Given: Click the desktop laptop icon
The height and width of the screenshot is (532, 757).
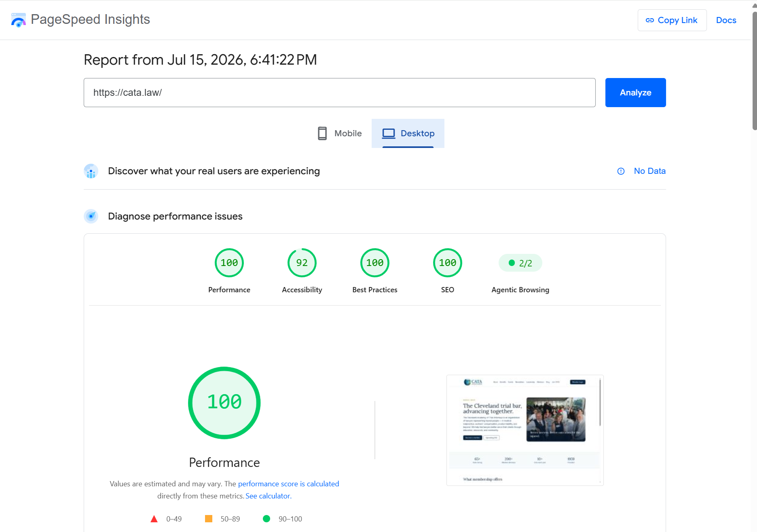Looking at the screenshot, I should tap(389, 133).
